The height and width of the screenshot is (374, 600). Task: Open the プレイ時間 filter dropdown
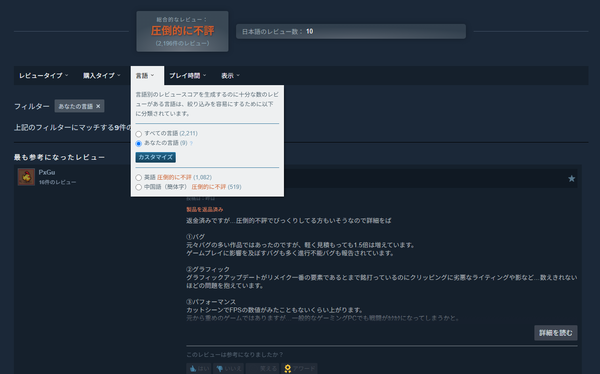click(188, 76)
